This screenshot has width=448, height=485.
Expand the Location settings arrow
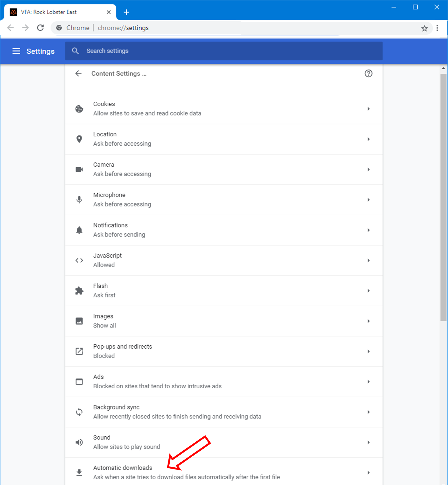369,139
